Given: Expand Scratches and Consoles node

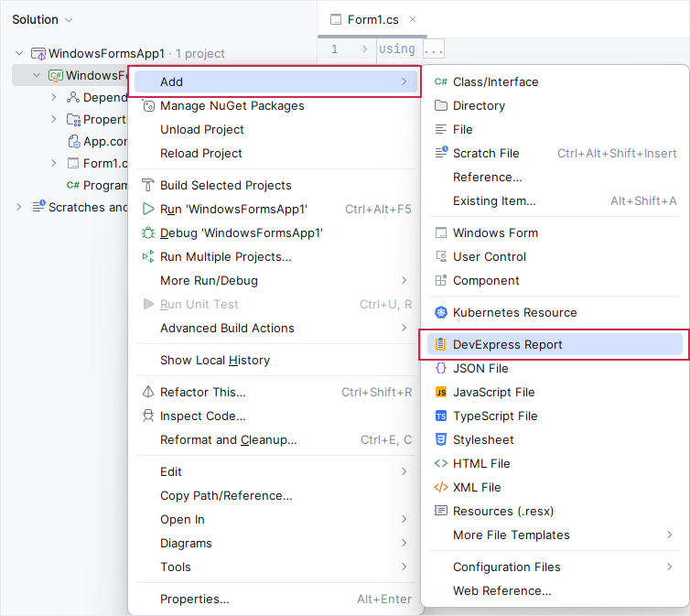Looking at the screenshot, I should (x=19, y=207).
